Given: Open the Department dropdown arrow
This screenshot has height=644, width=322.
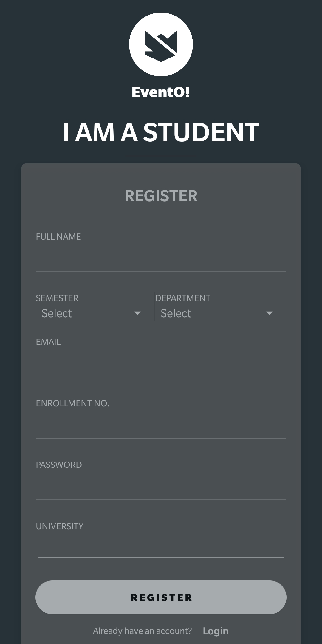Looking at the screenshot, I should coord(269,313).
